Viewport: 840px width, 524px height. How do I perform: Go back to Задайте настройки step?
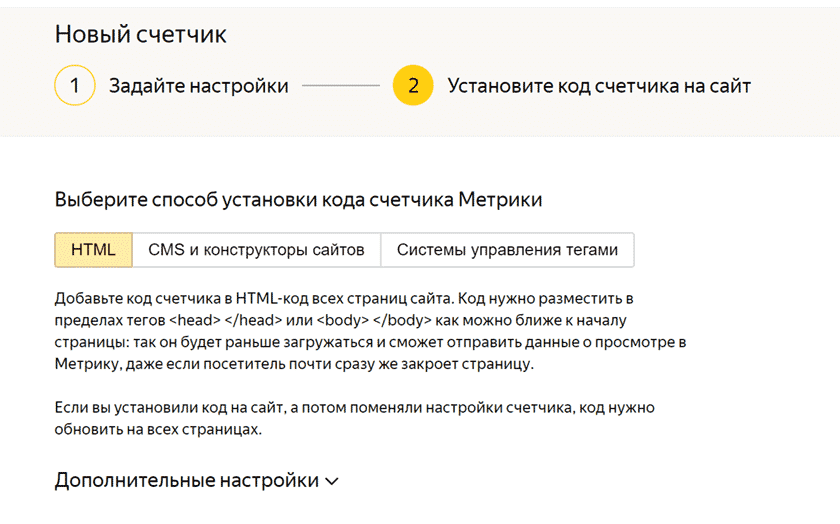pos(199,86)
